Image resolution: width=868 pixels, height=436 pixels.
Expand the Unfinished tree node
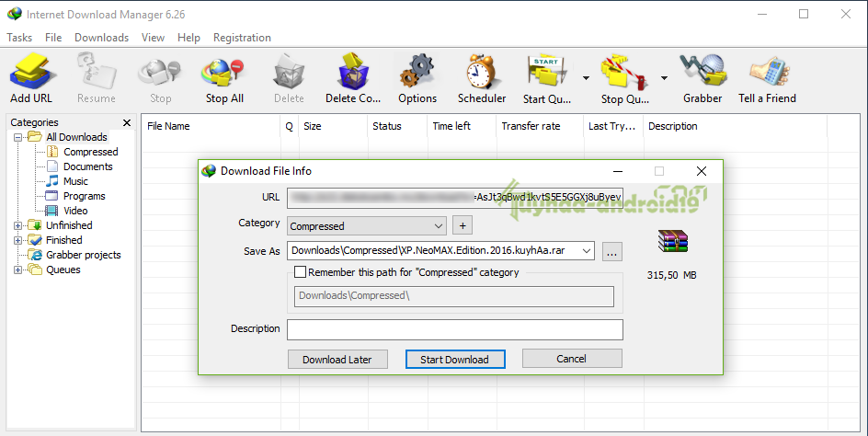[x=17, y=225]
